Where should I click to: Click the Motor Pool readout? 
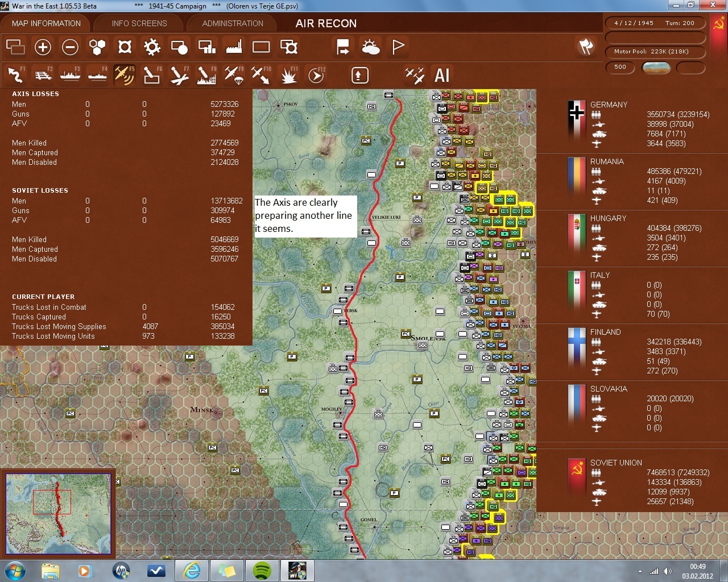(655, 52)
